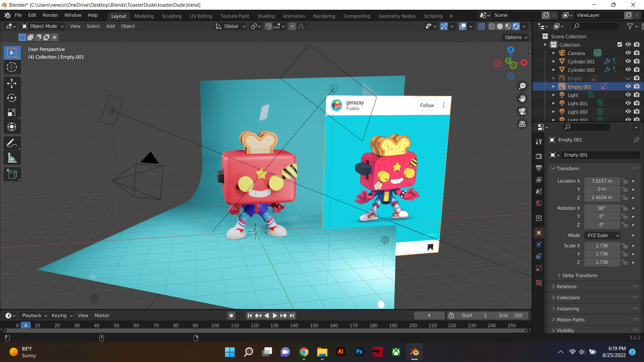Screen dimensions: 644x362
Task: Select the Measure tool
Action: 12,158
